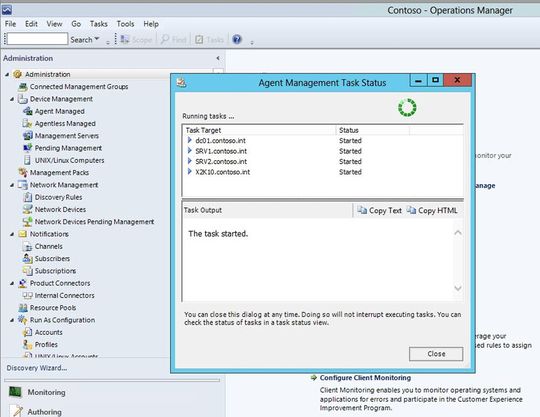Click Copy HTML in Task Output
540x417 pixels.
point(432,210)
